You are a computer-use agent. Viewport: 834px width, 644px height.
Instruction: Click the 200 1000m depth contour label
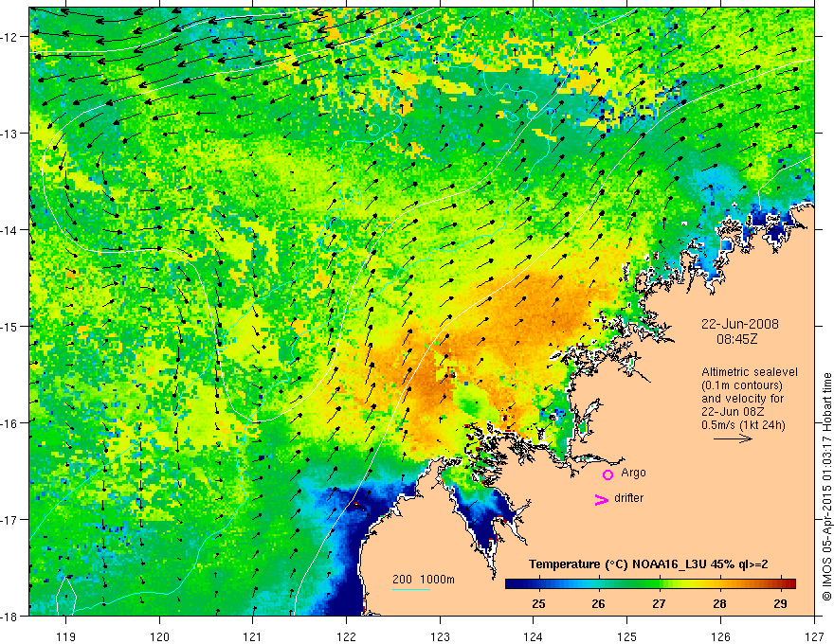point(424,580)
